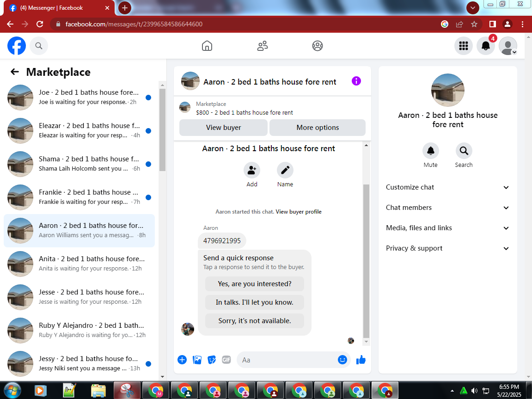Viewport: 532px width, 399px height.
Task: Open more actions plus icon in composer
Action: [x=182, y=360]
